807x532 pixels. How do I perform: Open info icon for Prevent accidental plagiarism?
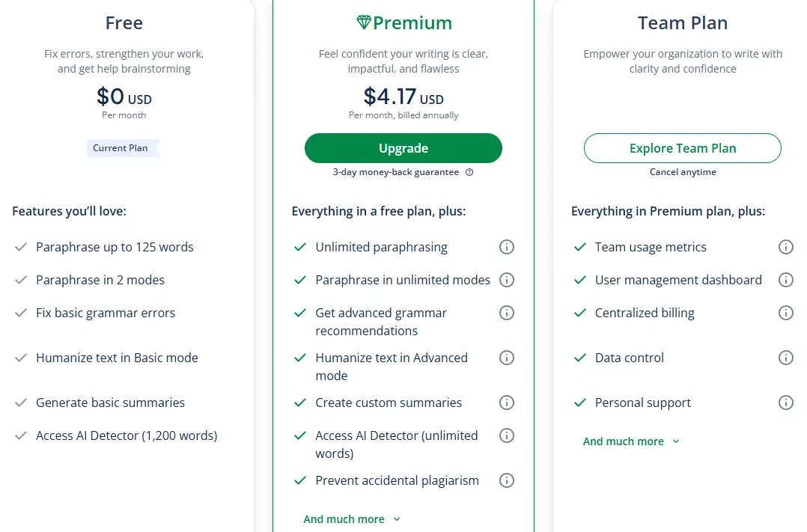(506, 480)
